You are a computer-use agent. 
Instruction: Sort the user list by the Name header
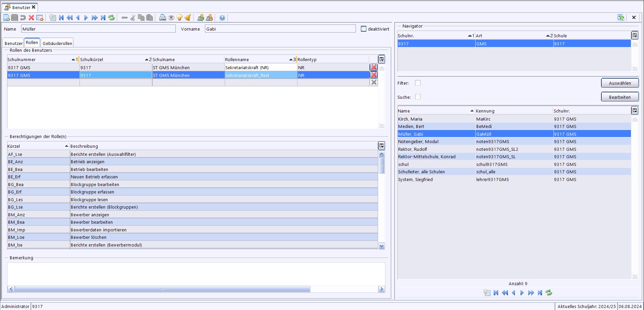click(436, 111)
